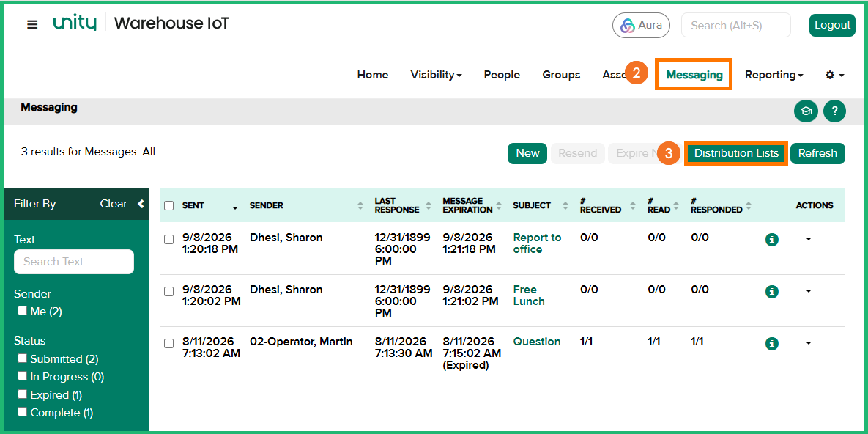Expand actions dropdown for Report to office row
The image size is (868, 434).
click(808, 239)
